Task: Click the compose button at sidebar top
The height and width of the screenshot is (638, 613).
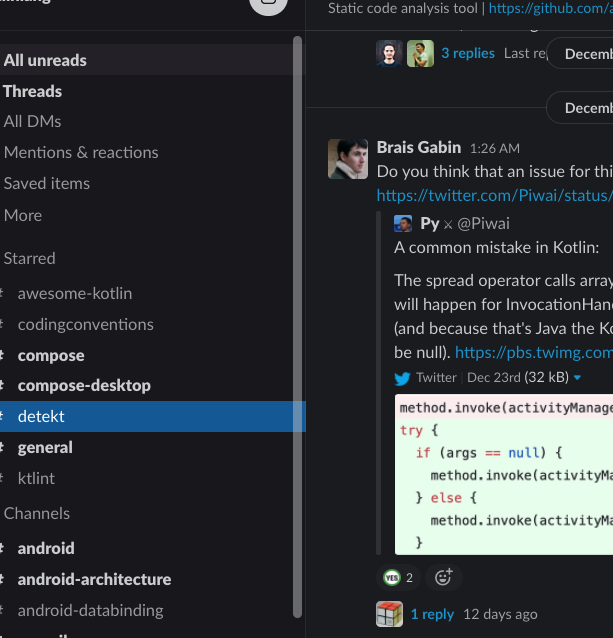Action: tap(268, 3)
